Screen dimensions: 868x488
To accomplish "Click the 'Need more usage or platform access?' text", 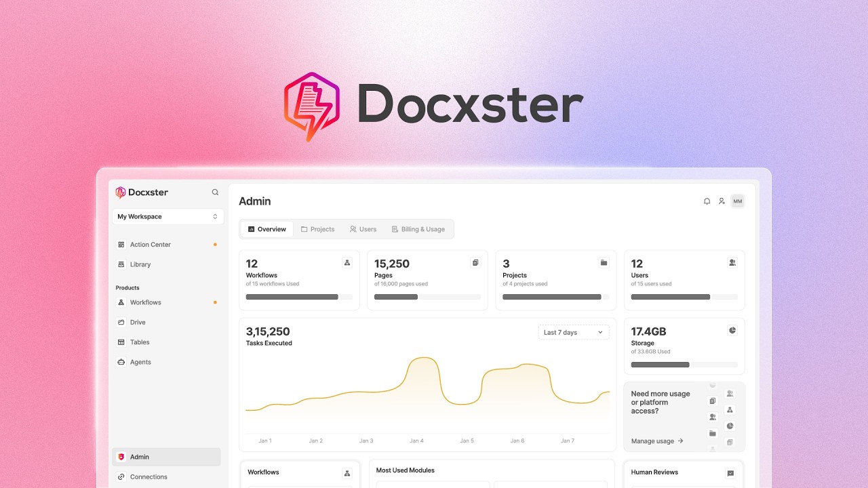I will click(660, 402).
